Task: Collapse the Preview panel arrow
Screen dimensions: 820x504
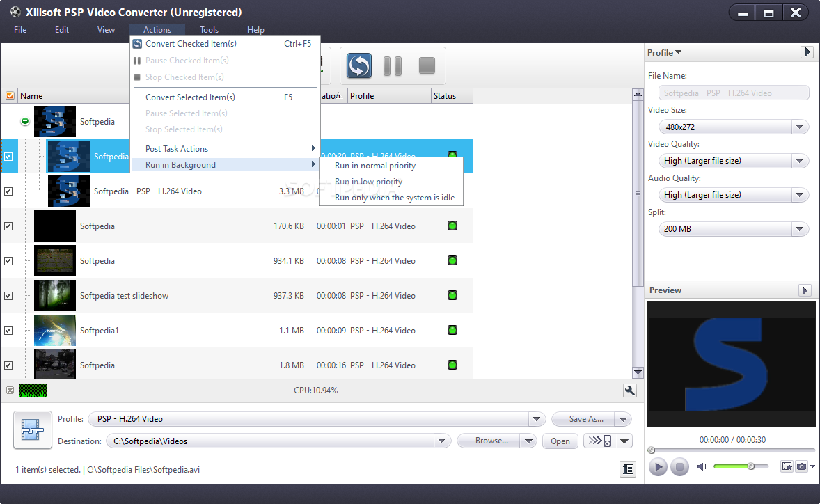Action: click(x=805, y=290)
